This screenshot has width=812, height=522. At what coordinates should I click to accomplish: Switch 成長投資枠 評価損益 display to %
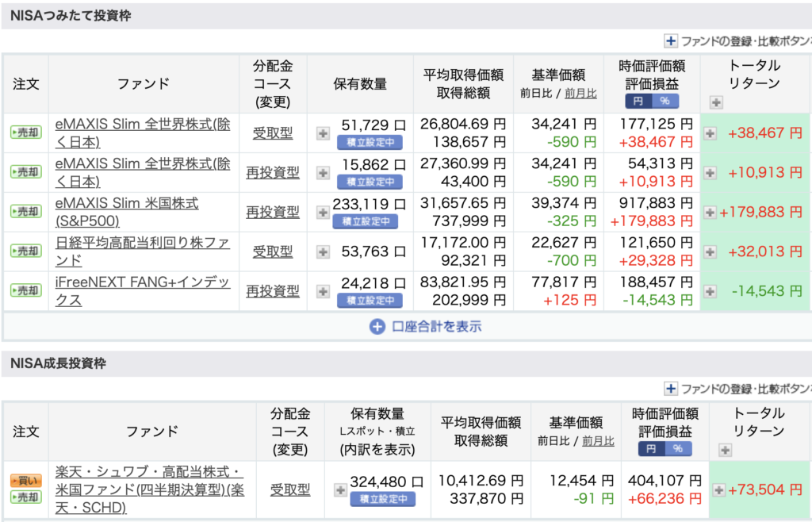click(679, 448)
